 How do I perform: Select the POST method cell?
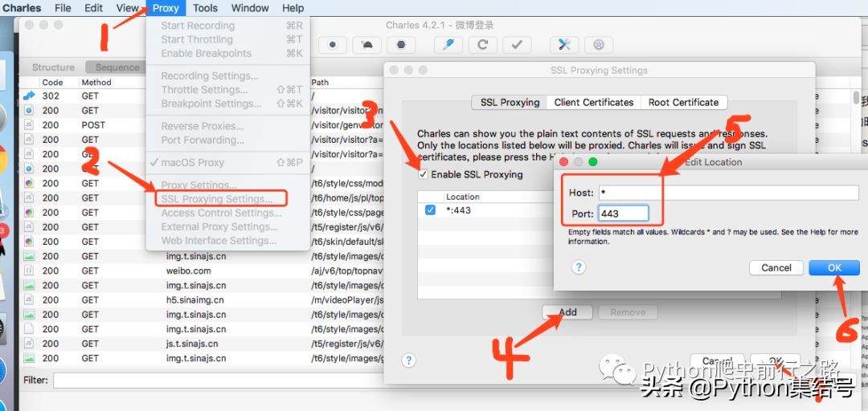point(93,125)
